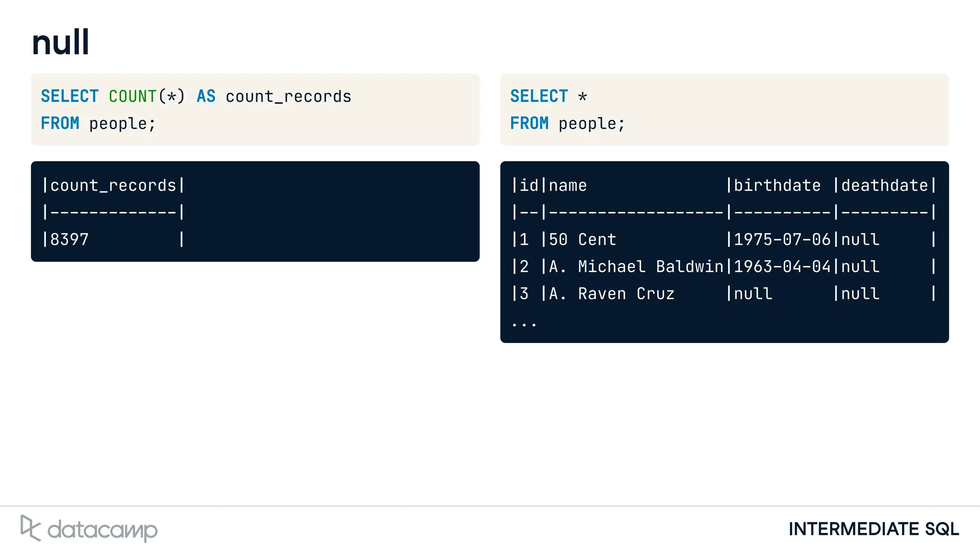
Task: Click the asterisk in the right SELECT query
Action: click(x=582, y=97)
